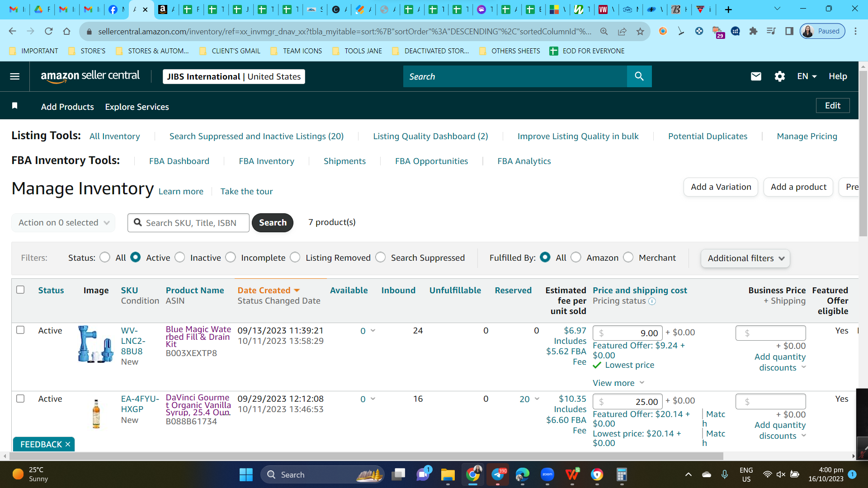This screenshot has height=488, width=868.
Task: Show hidden system tray icons
Action: pos(688,474)
